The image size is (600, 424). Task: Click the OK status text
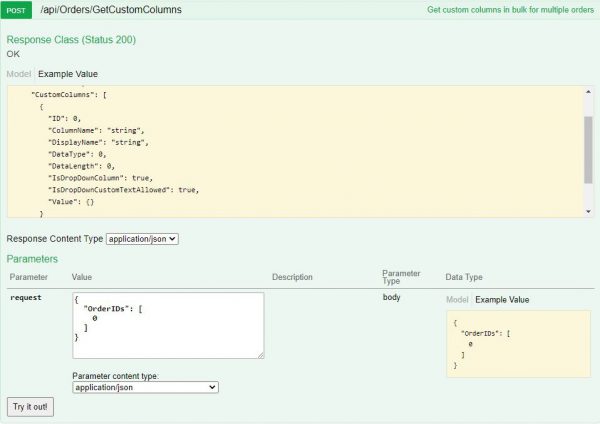point(13,54)
